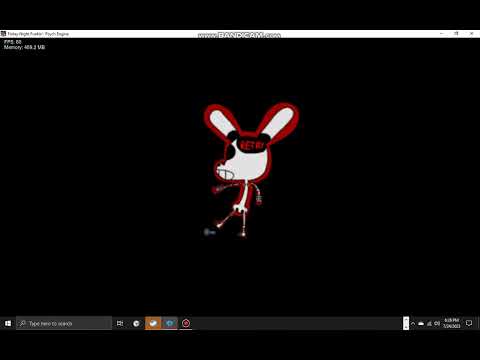Click the 'Type here to search' box
The image size is (480, 360).
point(64,323)
